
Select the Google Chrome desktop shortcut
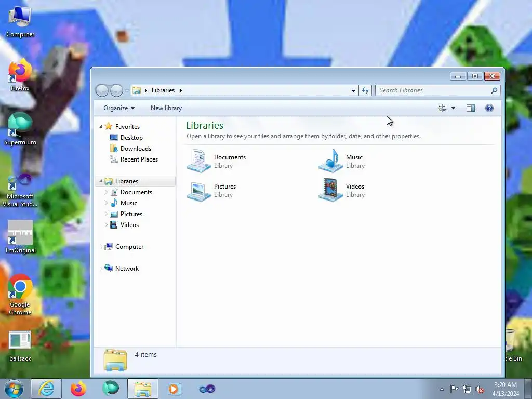(20, 295)
